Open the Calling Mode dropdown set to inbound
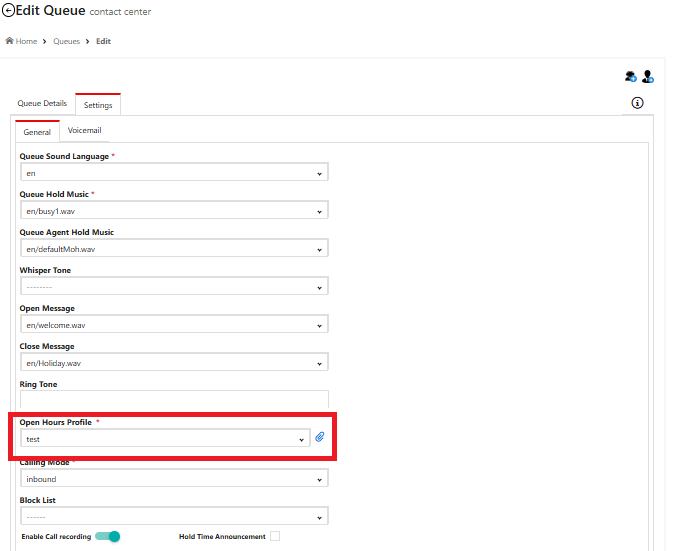674x551 pixels. click(174, 478)
